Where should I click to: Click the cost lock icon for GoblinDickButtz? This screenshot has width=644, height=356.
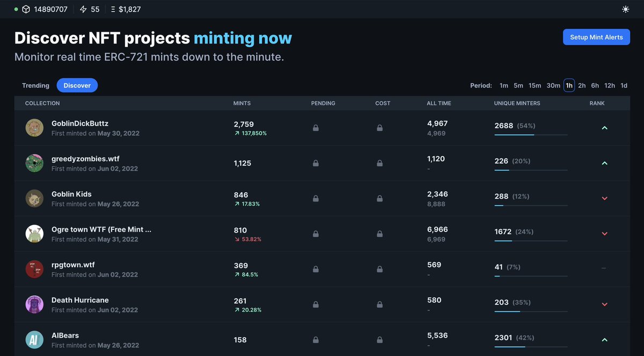click(x=379, y=128)
